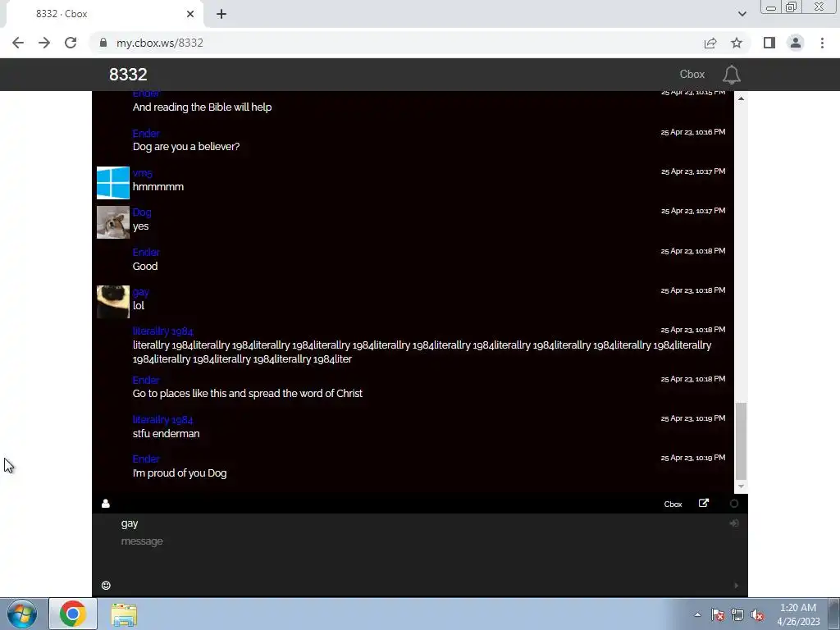Click the chat scrollbar thumb
This screenshot has width=840, height=630.
741,441
